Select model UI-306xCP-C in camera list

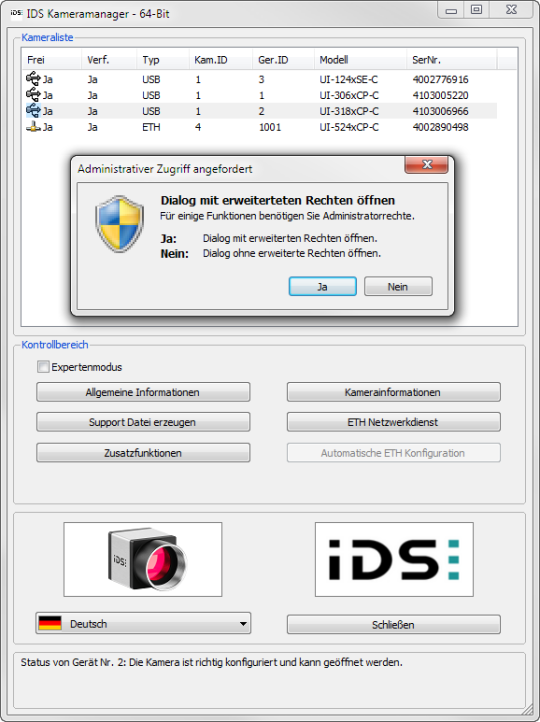349,95
